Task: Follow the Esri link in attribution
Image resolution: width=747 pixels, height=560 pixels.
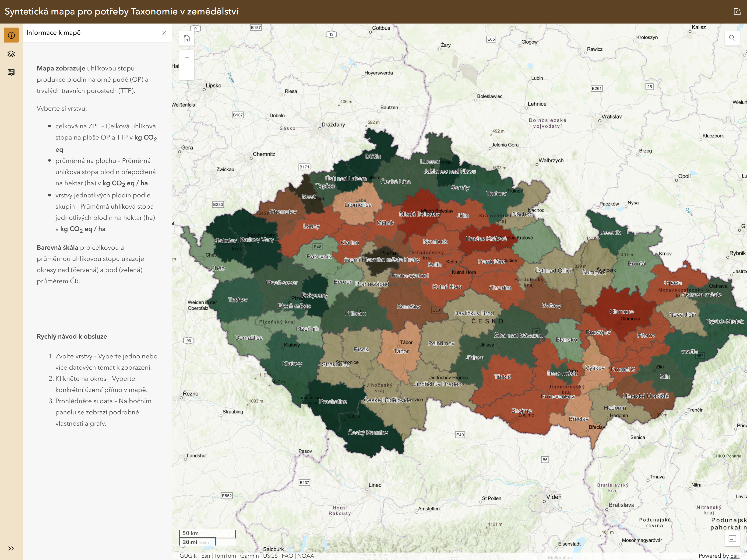Action: tap(735, 556)
